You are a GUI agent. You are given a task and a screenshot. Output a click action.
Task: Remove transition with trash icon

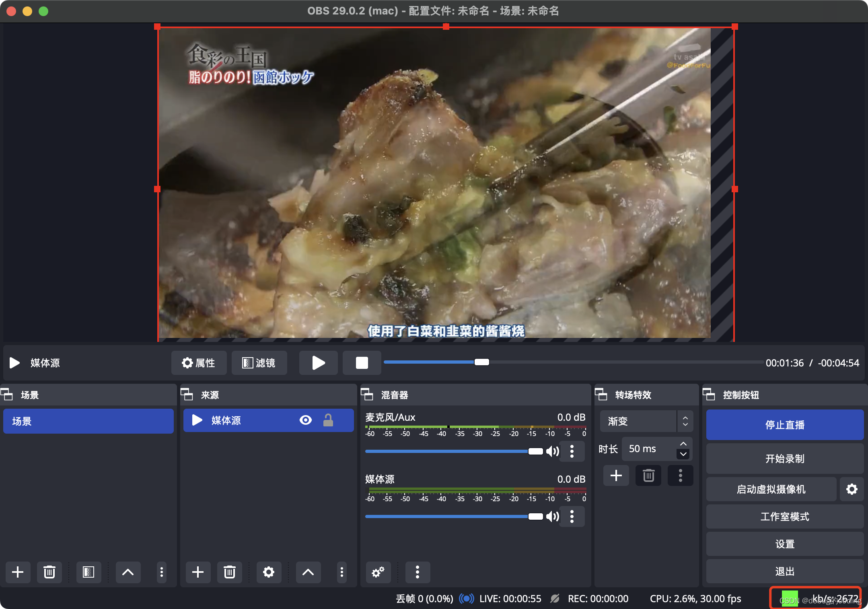648,475
